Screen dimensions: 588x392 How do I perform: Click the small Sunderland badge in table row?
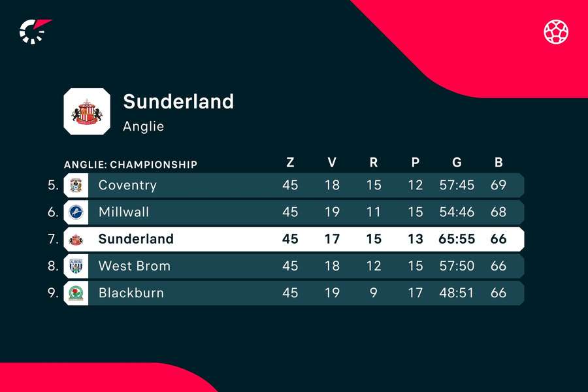(76, 239)
